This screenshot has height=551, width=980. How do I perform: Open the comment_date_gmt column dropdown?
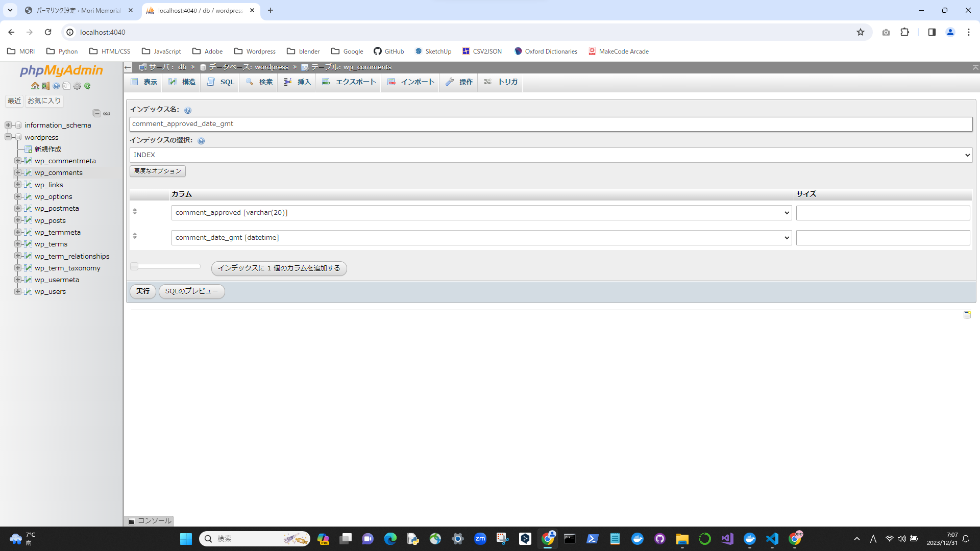481,238
